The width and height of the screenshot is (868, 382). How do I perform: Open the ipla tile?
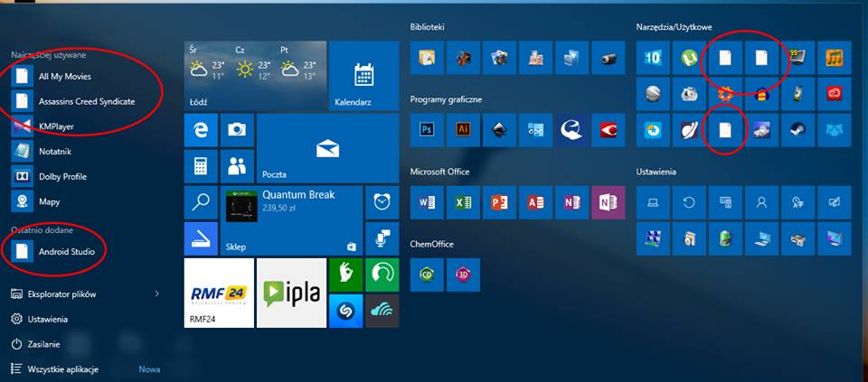(291, 293)
